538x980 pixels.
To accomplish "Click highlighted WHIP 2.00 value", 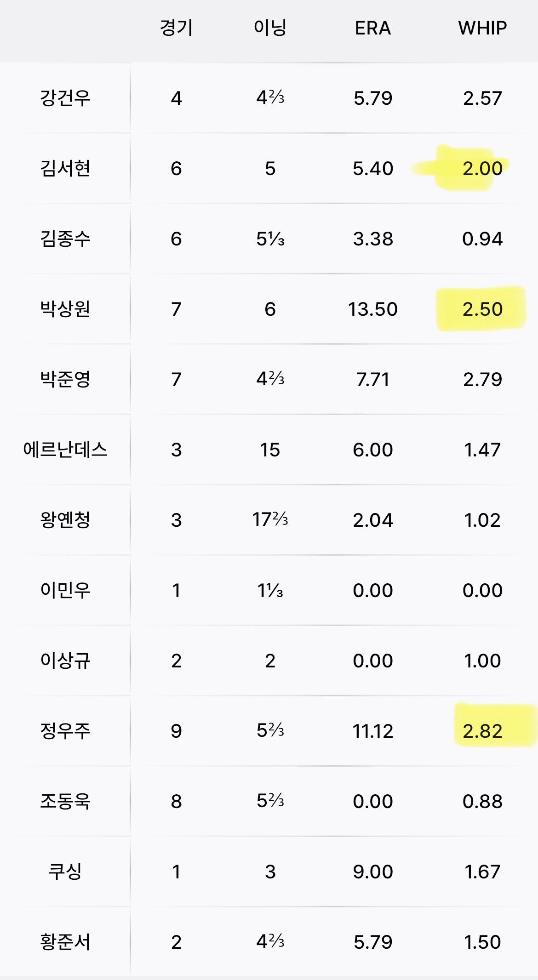I will (x=482, y=169).
